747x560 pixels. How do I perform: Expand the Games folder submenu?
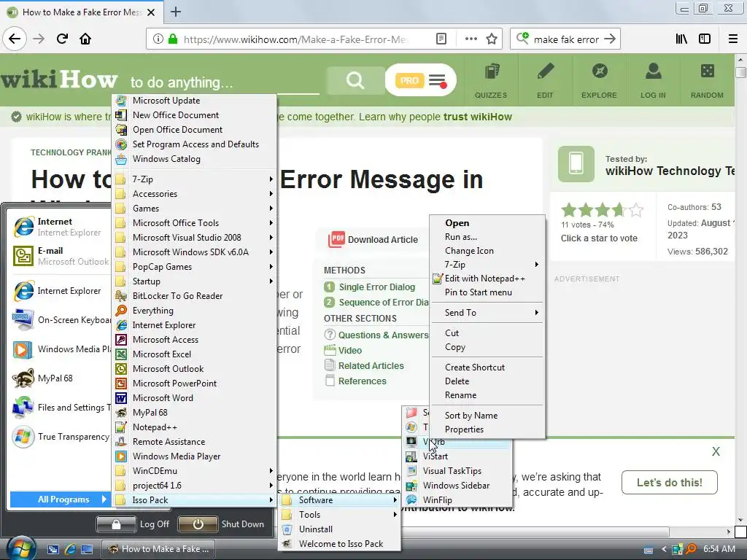point(194,209)
